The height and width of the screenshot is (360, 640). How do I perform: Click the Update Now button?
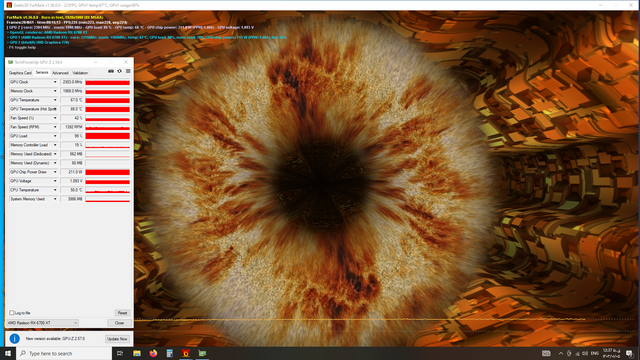pos(117,339)
